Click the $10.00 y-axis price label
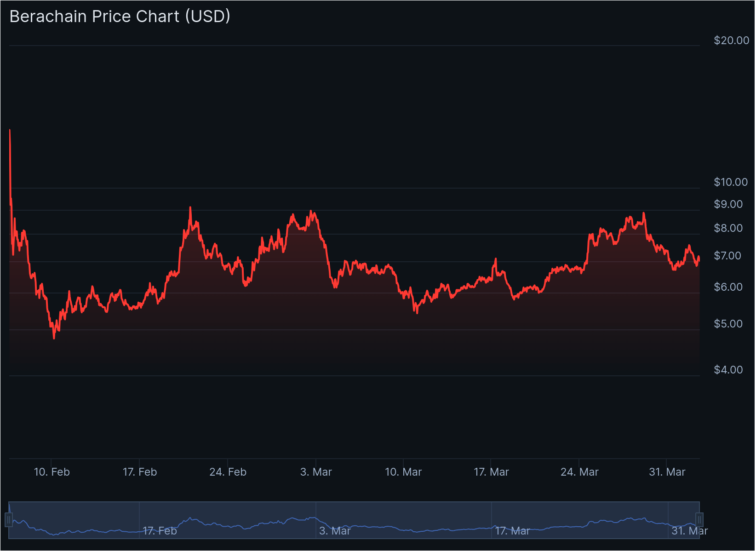The image size is (756, 552). pos(731,182)
